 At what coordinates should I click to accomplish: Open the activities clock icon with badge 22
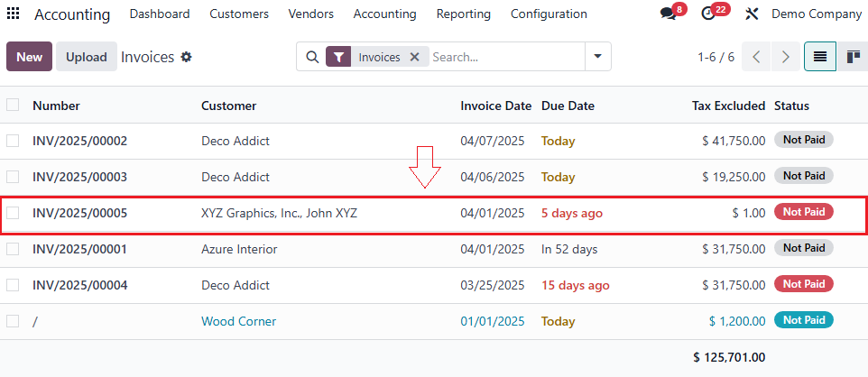(x=708, y=14)
